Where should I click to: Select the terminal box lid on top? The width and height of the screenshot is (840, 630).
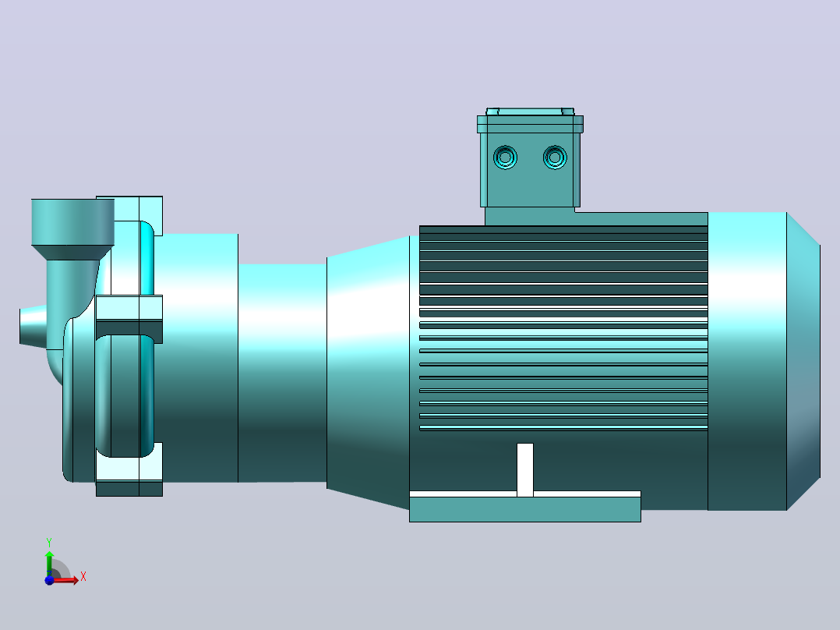(531, 121)
